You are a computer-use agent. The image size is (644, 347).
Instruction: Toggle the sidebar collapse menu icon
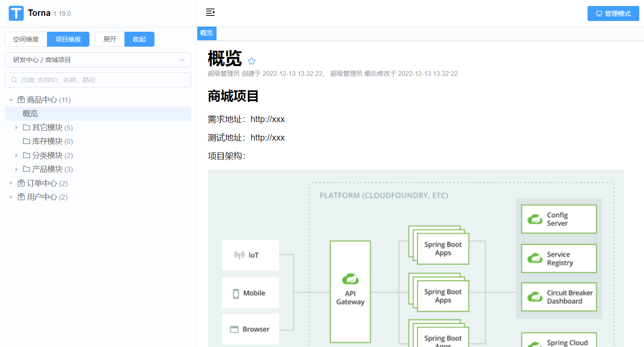click(210, 12)
